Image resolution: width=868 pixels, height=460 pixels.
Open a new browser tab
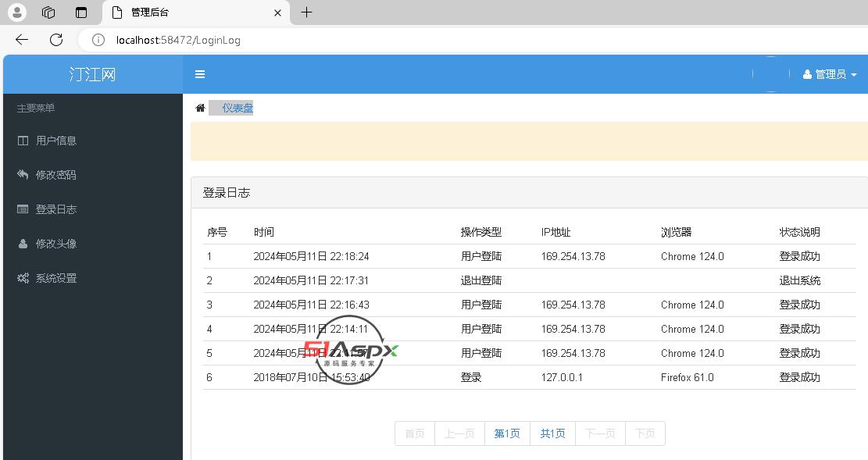pos(307,12)
